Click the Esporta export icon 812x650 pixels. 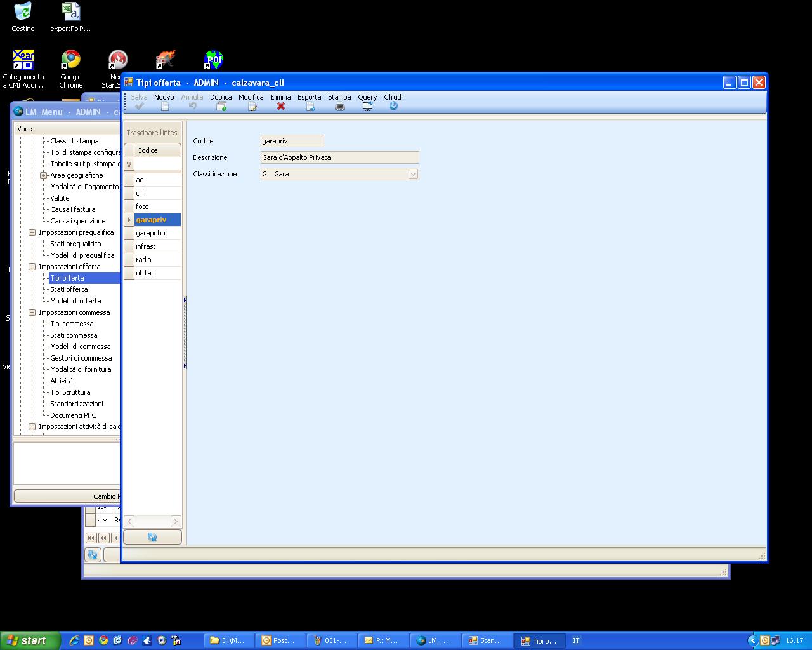pyautogui.click(x=310, y=107)
